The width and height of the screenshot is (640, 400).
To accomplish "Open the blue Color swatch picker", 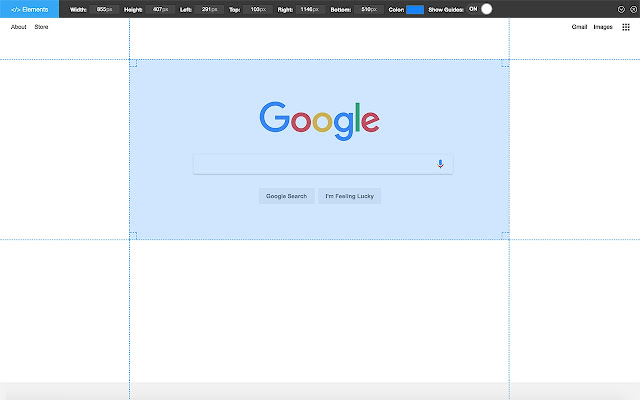I will click(x=415, y=9).
